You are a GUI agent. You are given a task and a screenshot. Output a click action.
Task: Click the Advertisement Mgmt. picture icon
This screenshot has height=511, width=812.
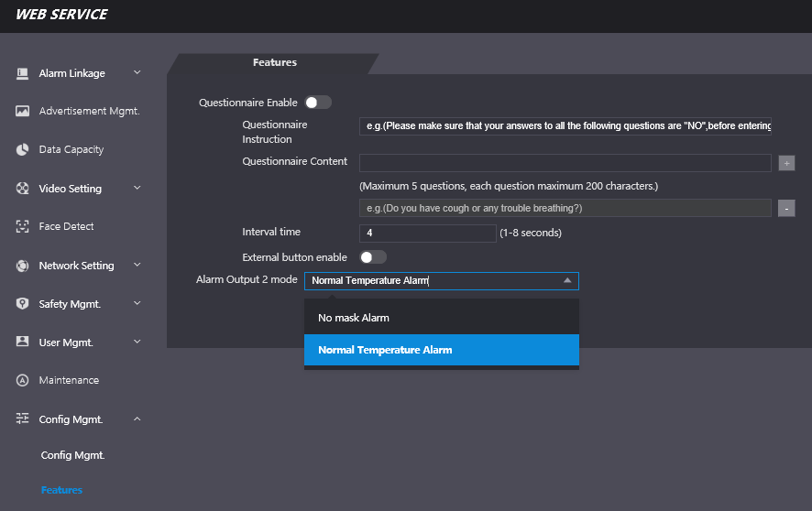(23, 111)
